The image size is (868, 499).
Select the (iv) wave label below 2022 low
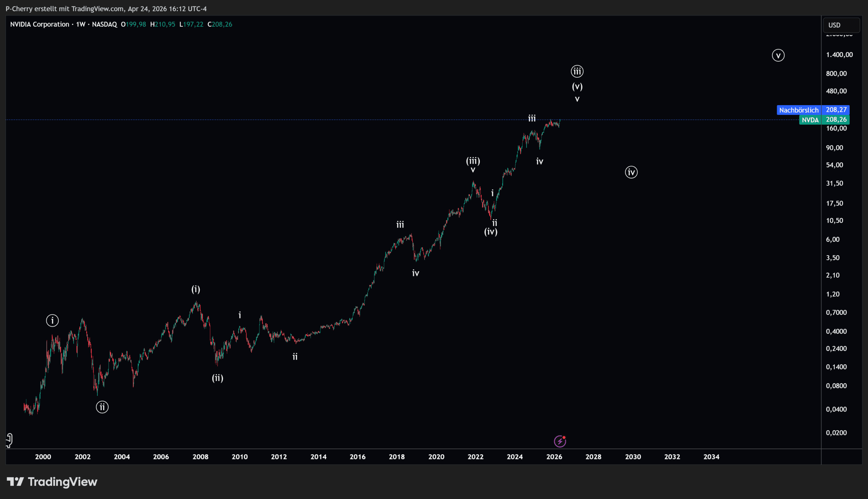[491, 232]
